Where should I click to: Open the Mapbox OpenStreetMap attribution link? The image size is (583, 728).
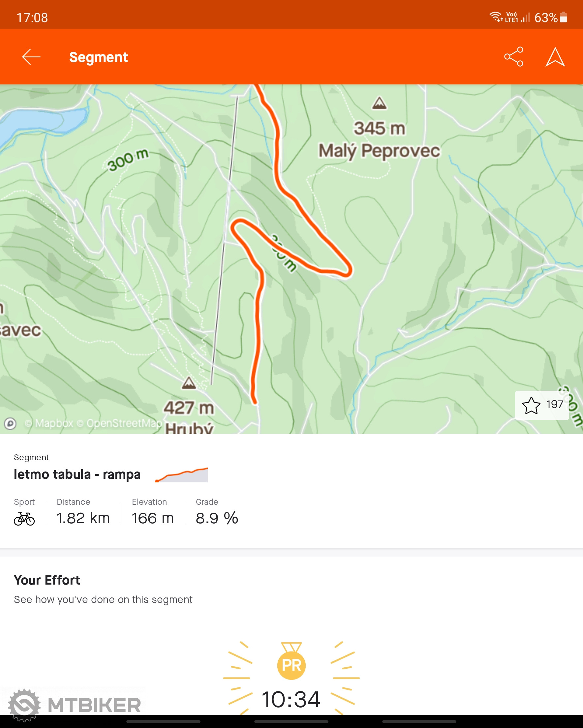pyautogui.click(x=93, y=423)
